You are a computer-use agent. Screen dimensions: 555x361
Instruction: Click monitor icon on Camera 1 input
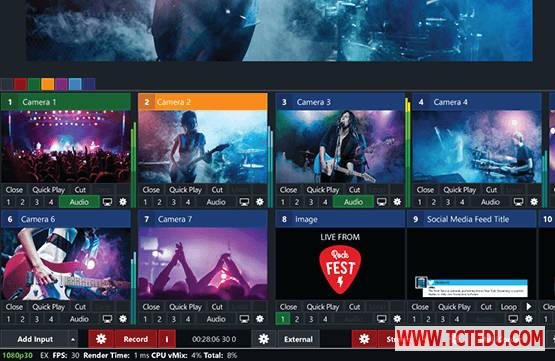107,202
